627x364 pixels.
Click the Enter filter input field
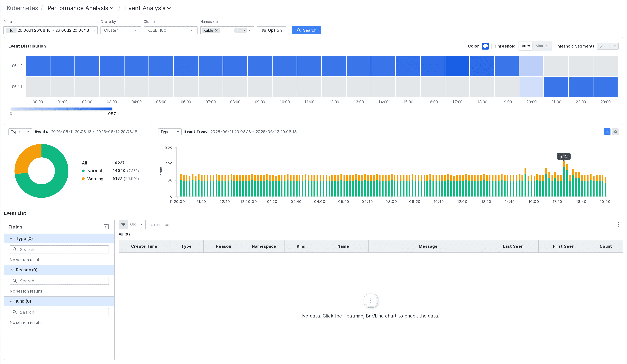click(379, 224)
